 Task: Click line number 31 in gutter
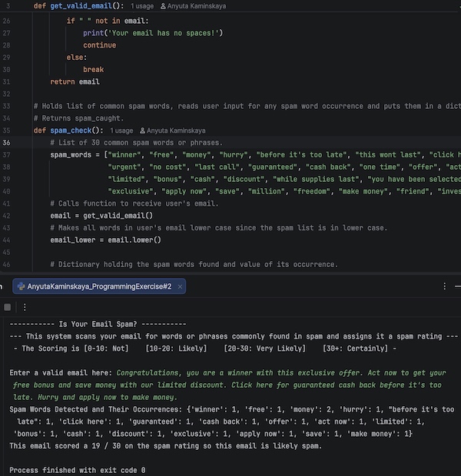click(6, 81)
